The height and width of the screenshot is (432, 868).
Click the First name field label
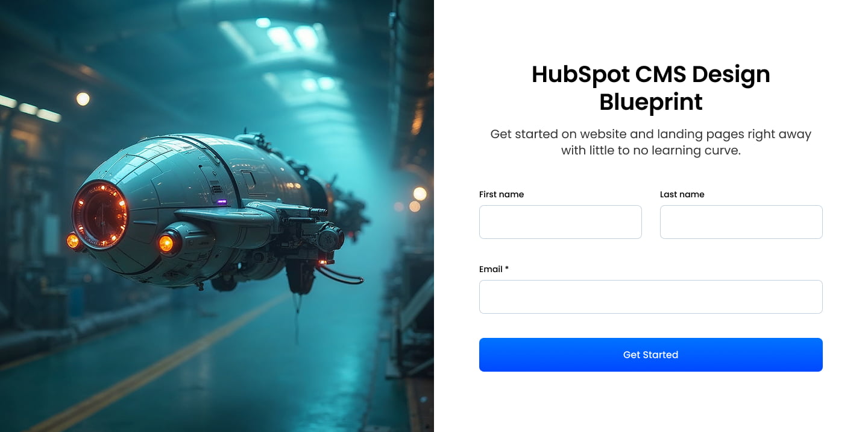(502, 194)
